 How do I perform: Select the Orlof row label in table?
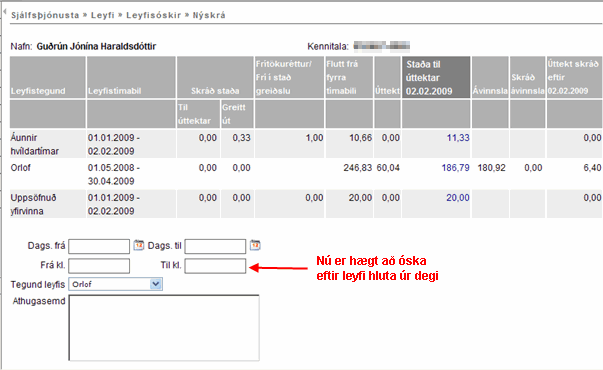click(21, 168)
